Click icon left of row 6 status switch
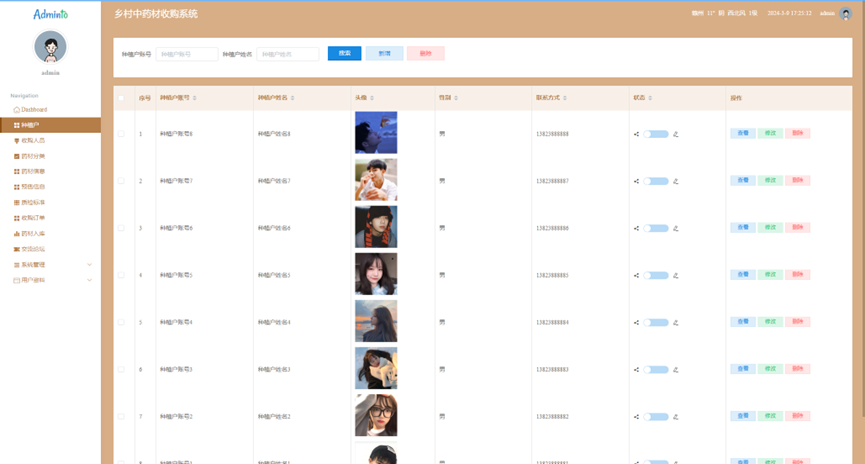 pyautogui.click(x=636, y=370)
